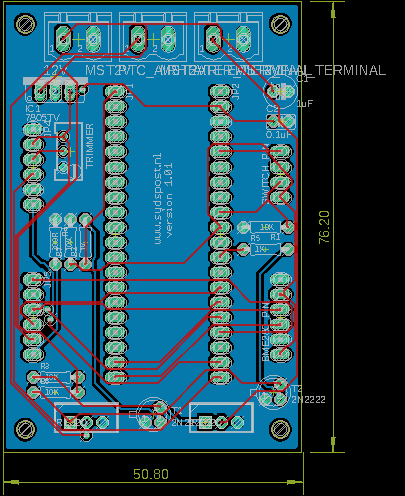The height and width of the screenshot is (496, 405).
Task: Select the C2 0.1uF capacitor
Action: (281, 122)
